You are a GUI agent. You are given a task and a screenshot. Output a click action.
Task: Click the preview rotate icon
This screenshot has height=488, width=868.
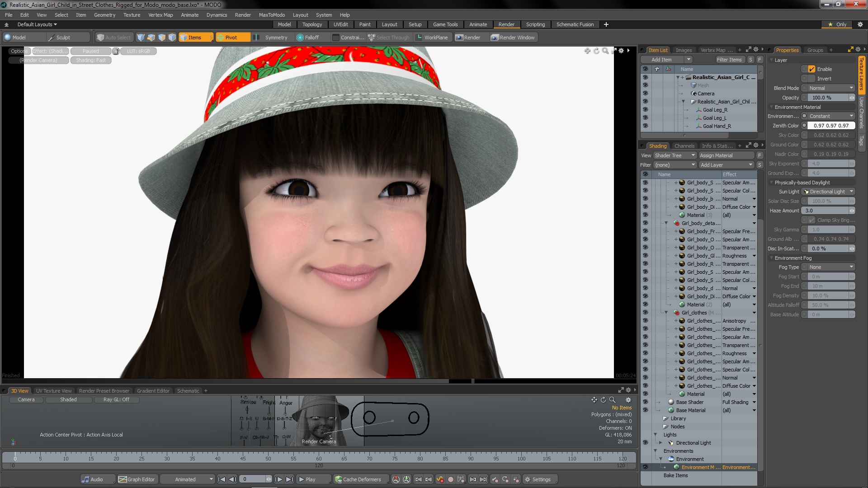pyautogui.click(x=596, y=51)
